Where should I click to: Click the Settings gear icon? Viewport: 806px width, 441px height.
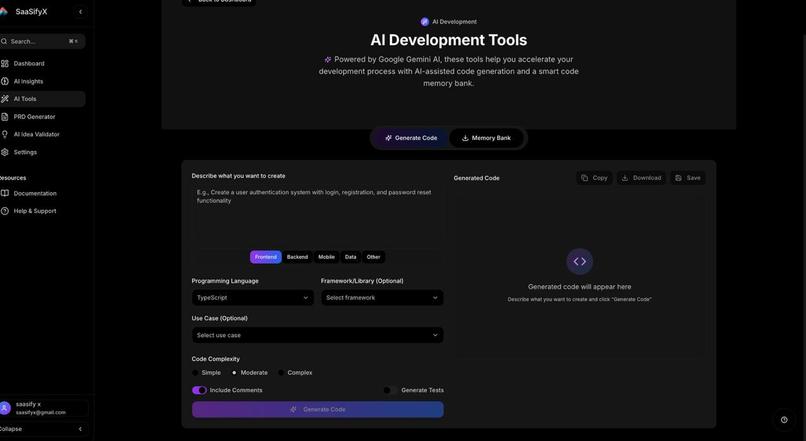point(5,152)
